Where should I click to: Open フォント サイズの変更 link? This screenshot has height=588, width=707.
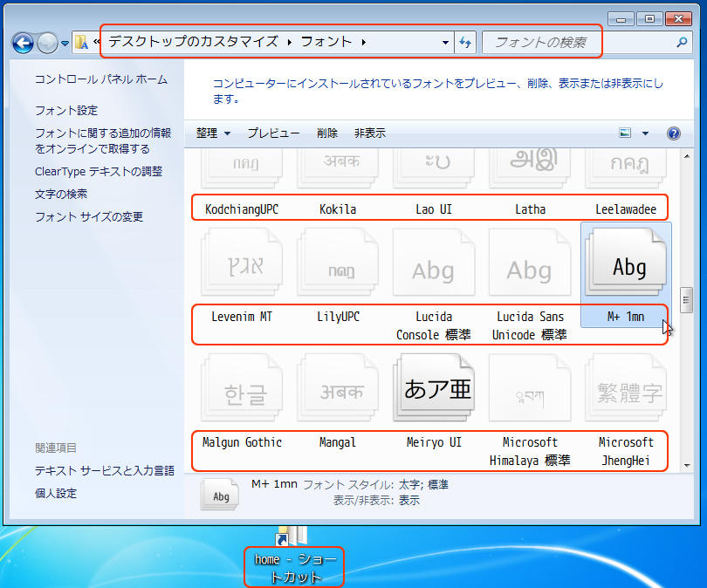[89, 216]
